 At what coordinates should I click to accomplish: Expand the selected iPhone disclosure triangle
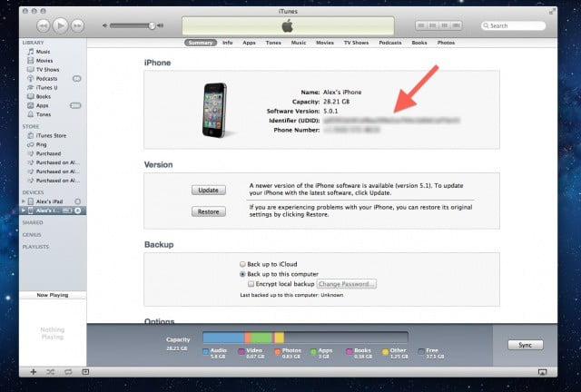click(x=24, y=211)
